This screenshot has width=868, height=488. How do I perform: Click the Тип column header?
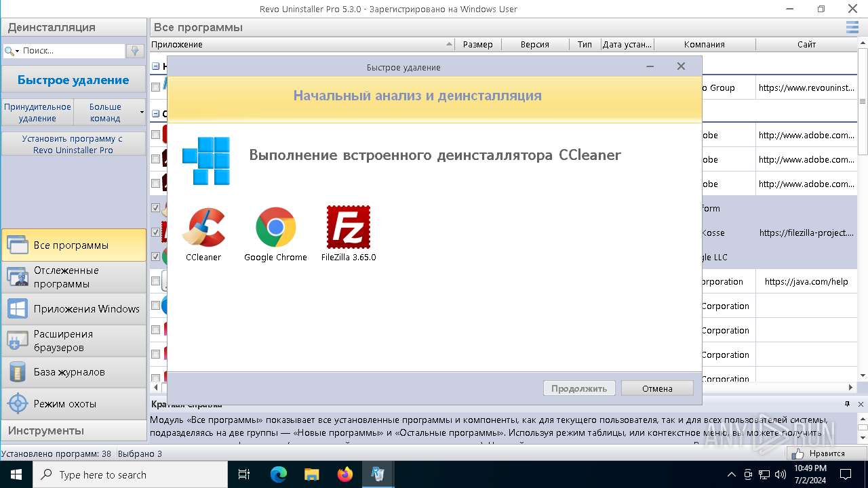click(585, 44)
